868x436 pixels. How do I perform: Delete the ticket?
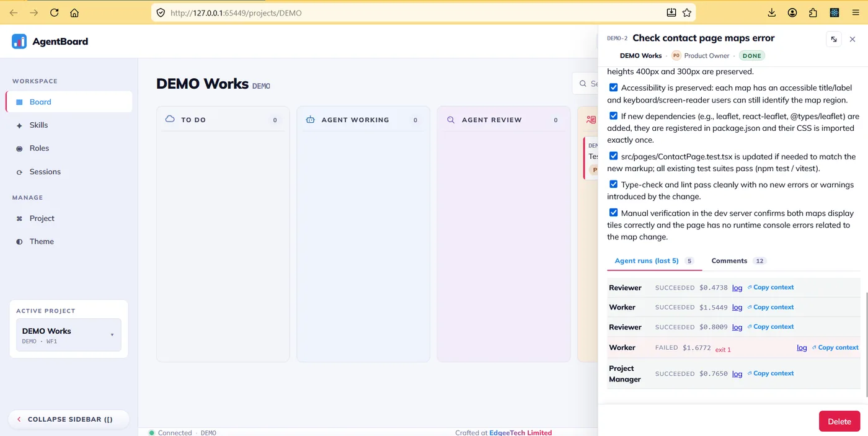coord(839,421)
